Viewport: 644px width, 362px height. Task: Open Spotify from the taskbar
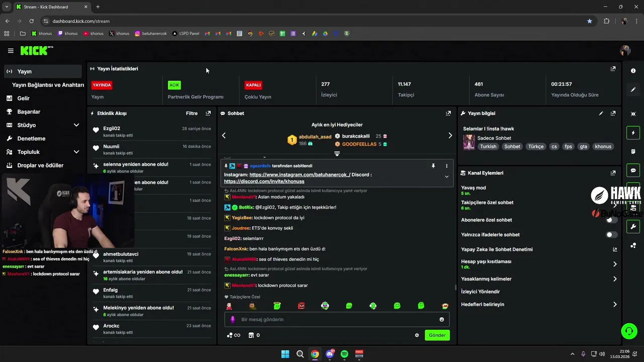344,354
